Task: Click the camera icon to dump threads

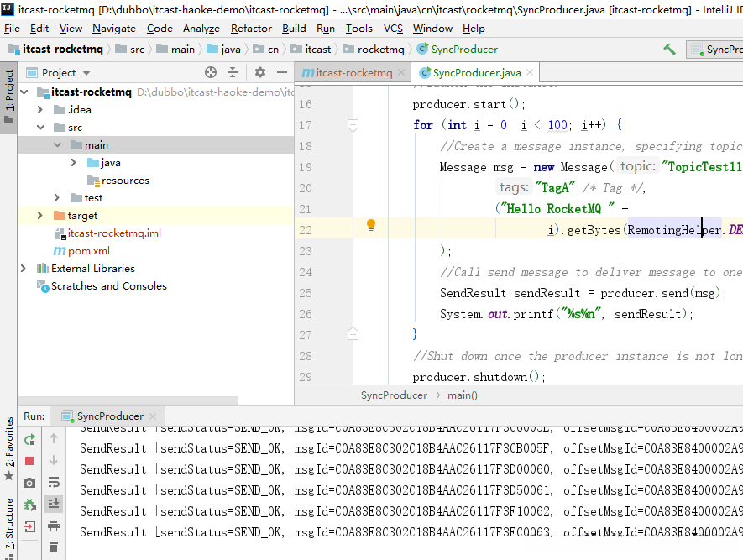Action: click(29, 483)
